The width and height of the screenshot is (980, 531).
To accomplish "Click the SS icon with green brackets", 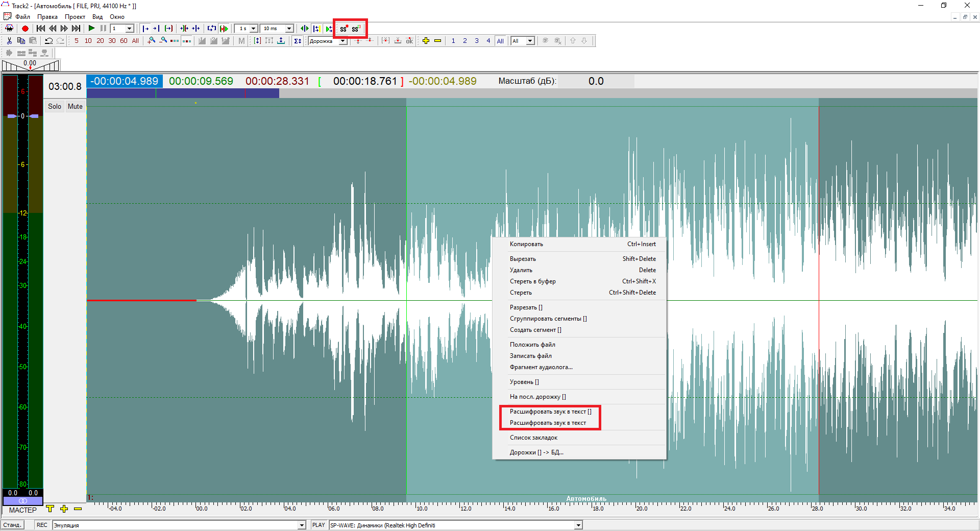I will coord(356,29).
